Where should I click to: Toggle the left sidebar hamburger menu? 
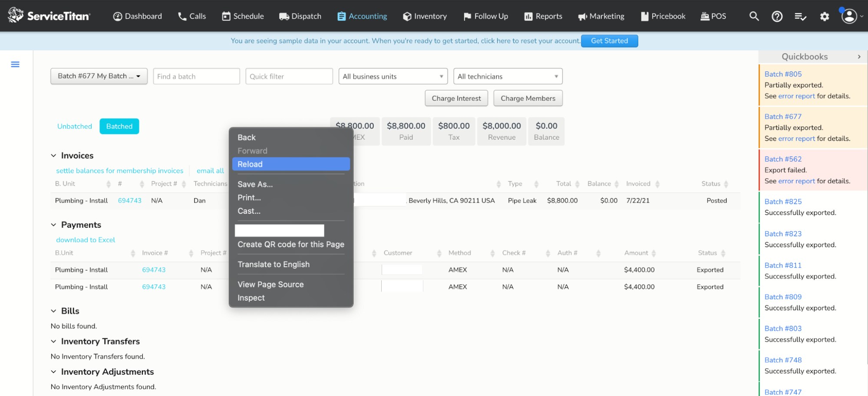[15, 65]
